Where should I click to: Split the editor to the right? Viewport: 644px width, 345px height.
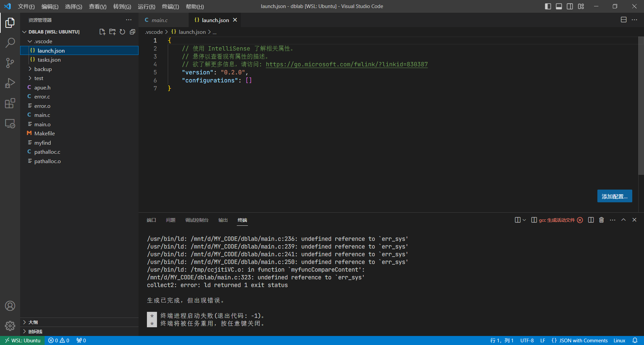click(624, 20)
